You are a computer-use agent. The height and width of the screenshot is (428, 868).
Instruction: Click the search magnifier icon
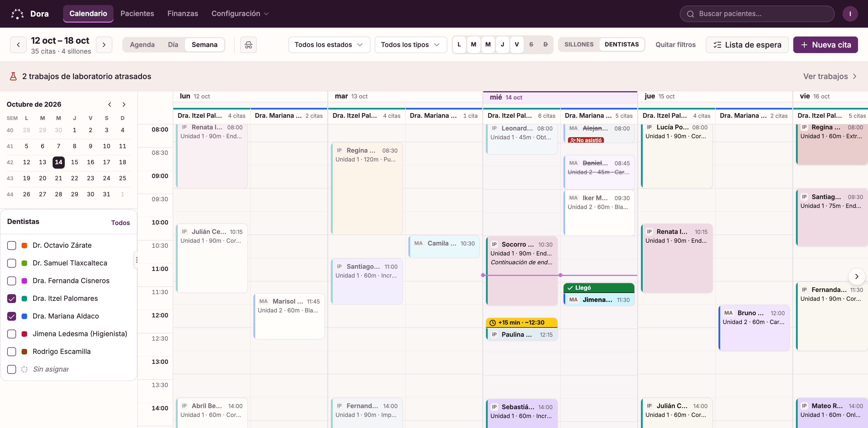(690, 14)
